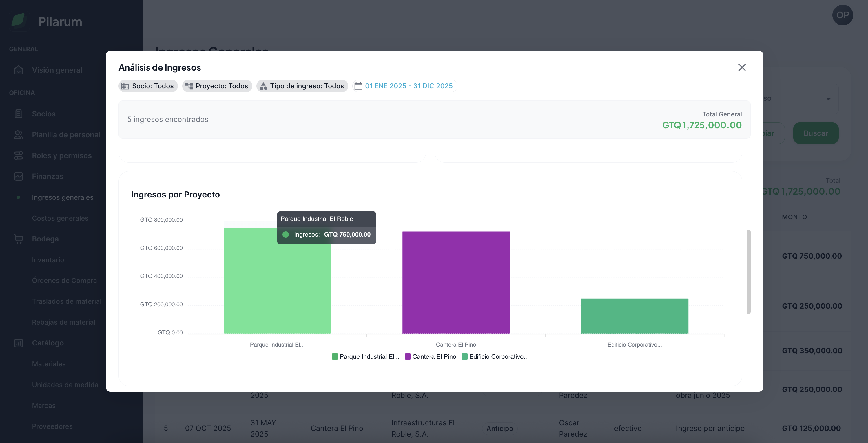Toggle Parque Industrial legend entry in chart
Viewport: 868px width, 443px height.
[365, 356]
